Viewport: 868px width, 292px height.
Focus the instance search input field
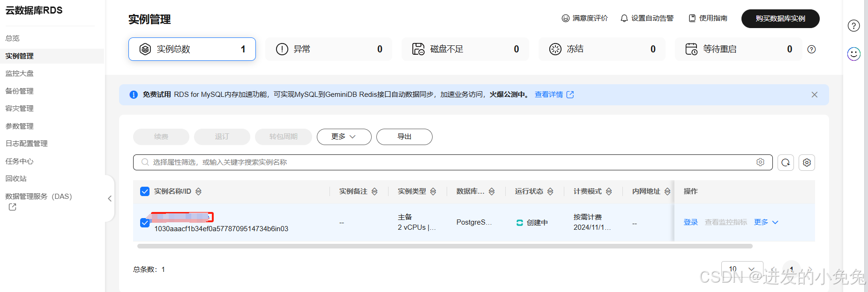coord(453,162)
